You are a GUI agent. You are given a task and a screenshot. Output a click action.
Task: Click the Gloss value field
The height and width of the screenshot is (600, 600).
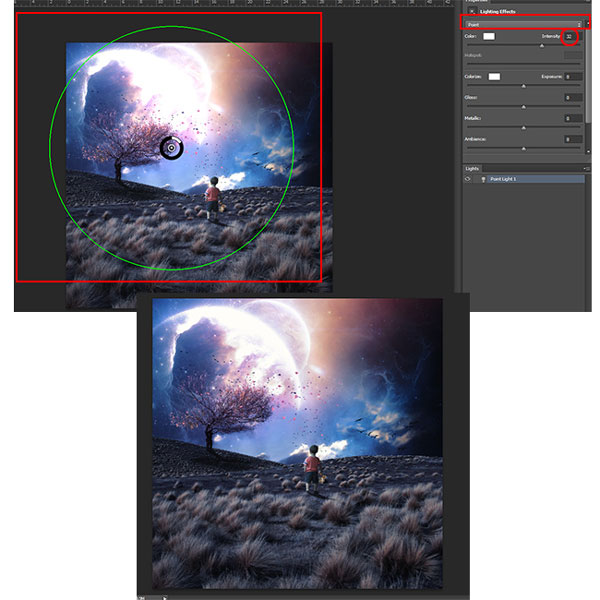(573, 98)
